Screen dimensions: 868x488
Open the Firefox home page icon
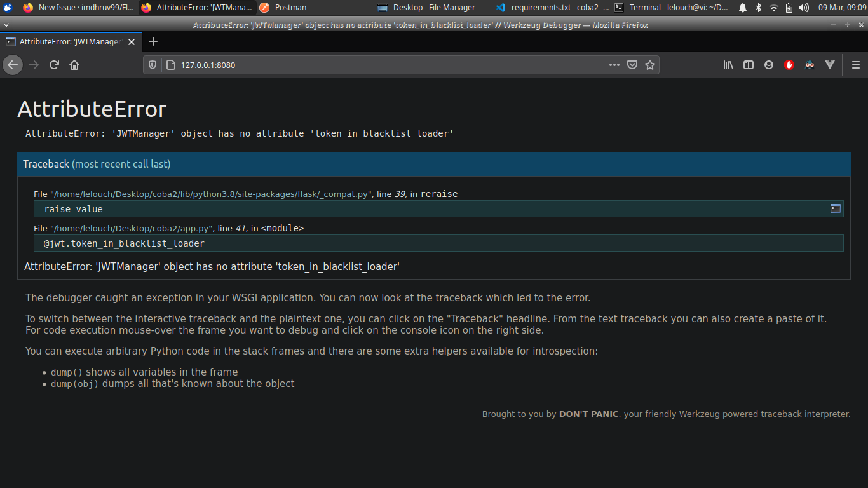click(74, 64)
